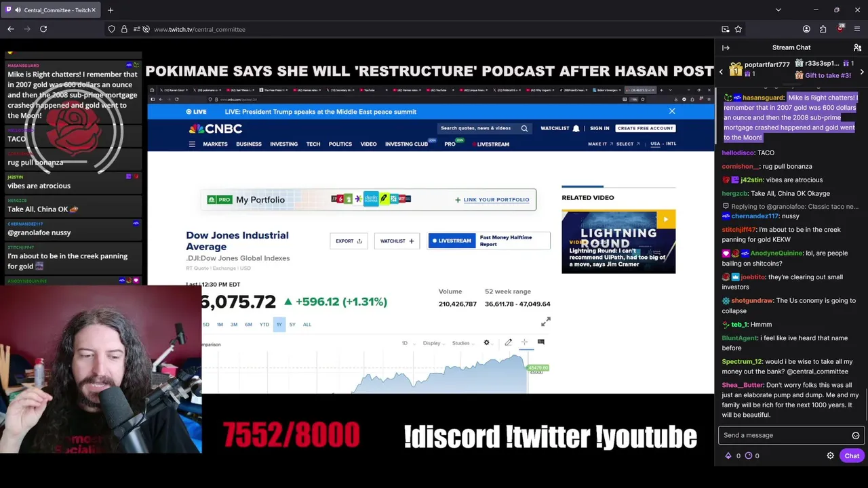Collapse the Stream Chat panel
Viewport: 868px width, 488px height.
[726, 47]
